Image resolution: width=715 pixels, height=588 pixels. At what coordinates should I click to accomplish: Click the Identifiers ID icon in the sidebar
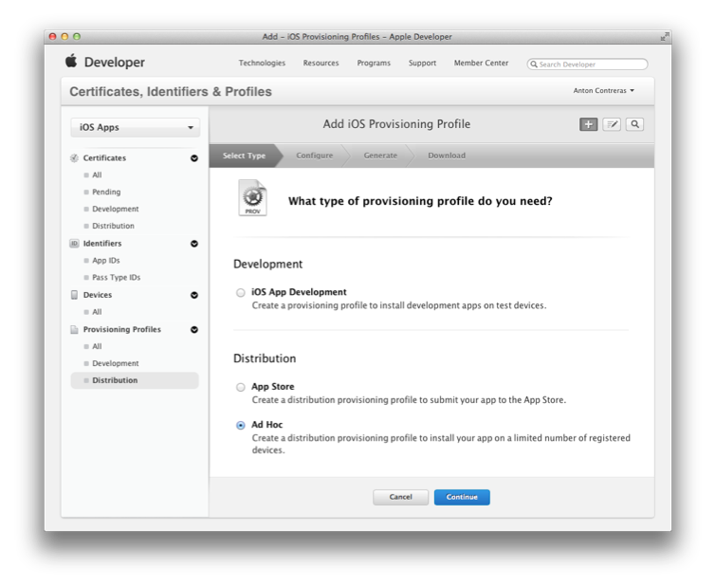tap(75, 244)
